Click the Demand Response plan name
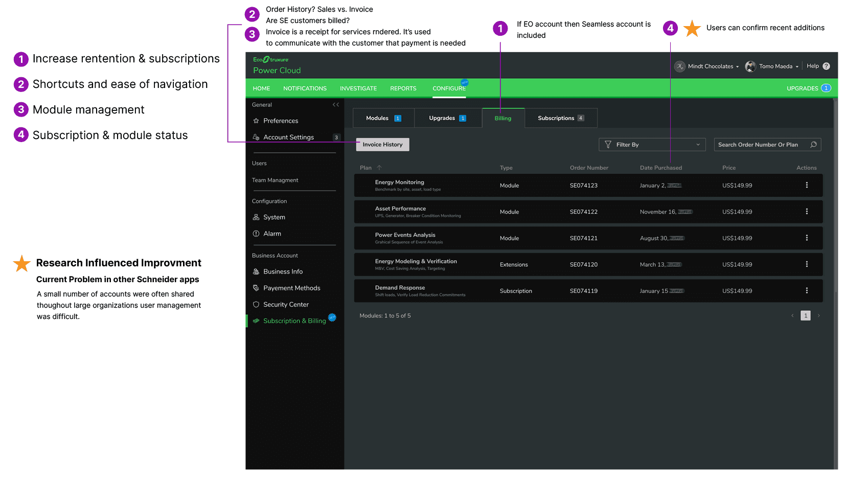 tap(400, 288)
